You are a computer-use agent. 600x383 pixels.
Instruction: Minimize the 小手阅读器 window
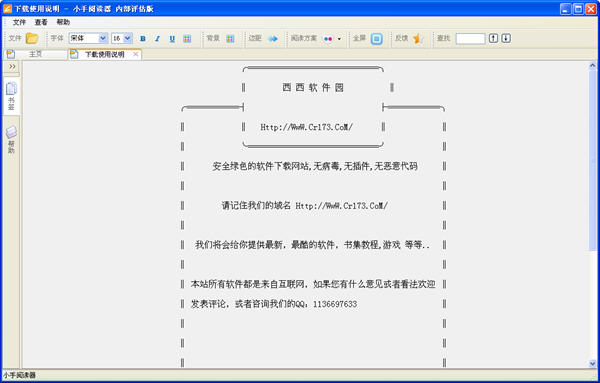point(566,8)
